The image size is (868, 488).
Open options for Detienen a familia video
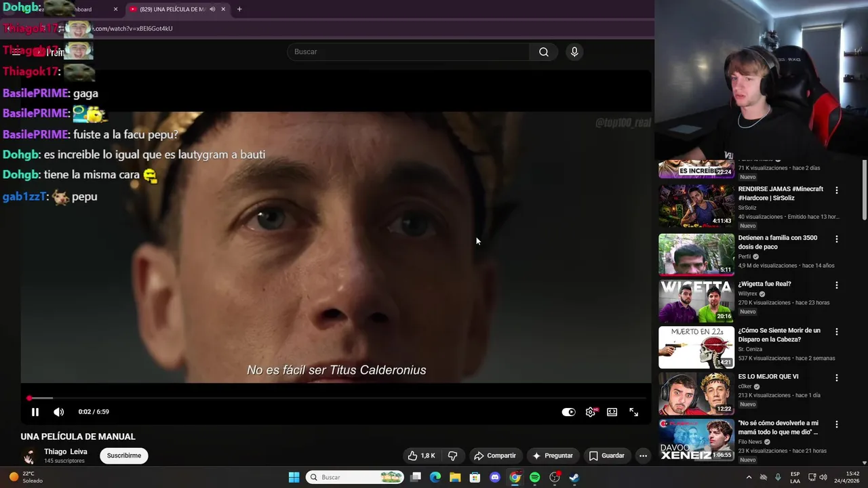tap(836, 239)
